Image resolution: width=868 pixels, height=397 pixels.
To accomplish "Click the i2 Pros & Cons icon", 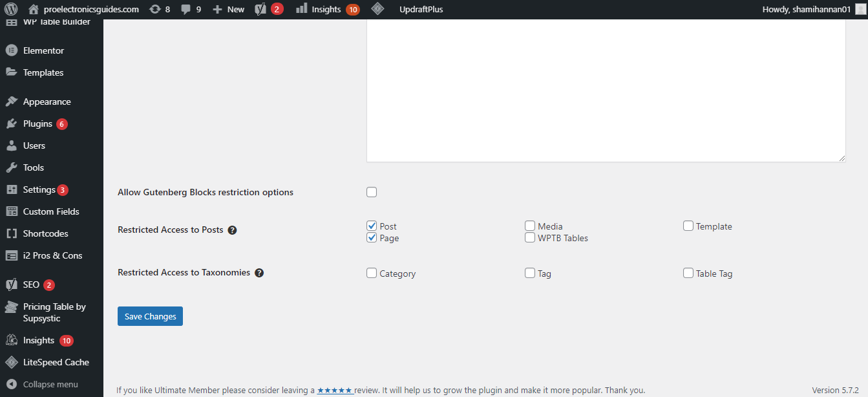I will (x=11, y=255).
